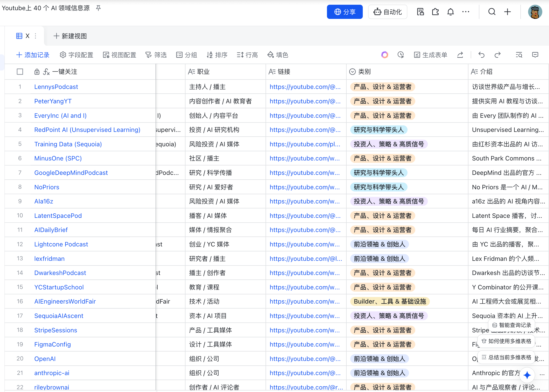
Task: Click the 类别 column header
Action: click(x=407, y=72)
